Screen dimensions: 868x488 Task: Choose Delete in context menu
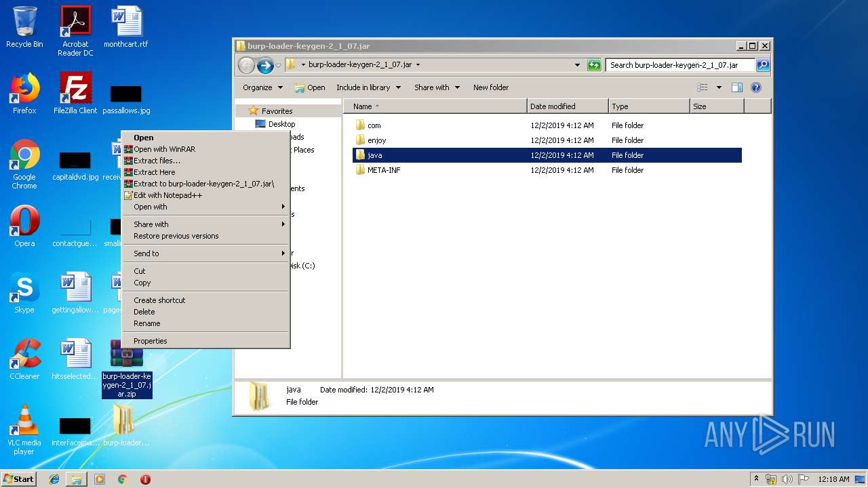pyautogui.click(x=205, y=312)
